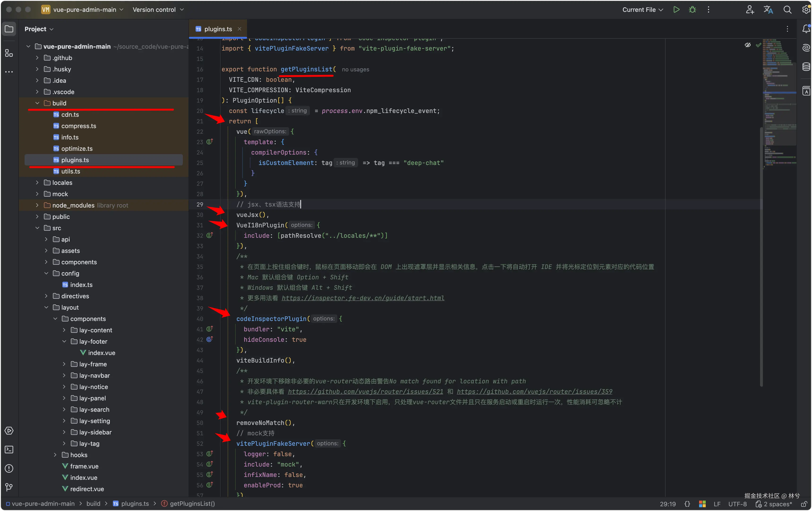Viewport: 812px width, 511px height.
Task: Click the Debug bug icon
Action: (x=692, y=9)
